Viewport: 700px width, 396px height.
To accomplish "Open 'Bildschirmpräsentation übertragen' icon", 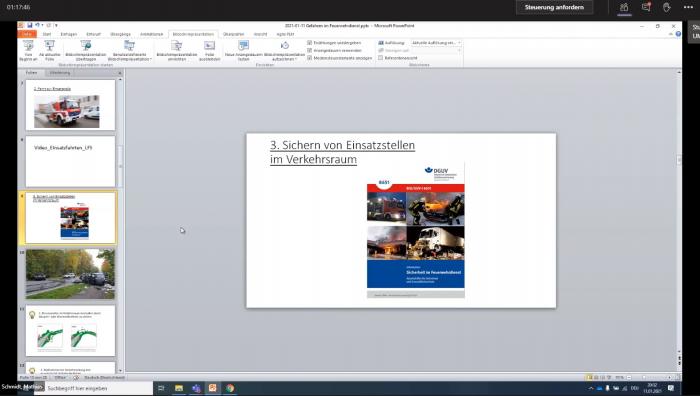I will 86,50.
